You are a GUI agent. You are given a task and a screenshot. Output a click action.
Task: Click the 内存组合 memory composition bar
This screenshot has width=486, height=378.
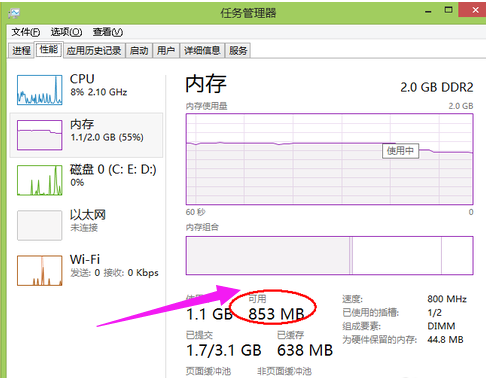point(330,256)
